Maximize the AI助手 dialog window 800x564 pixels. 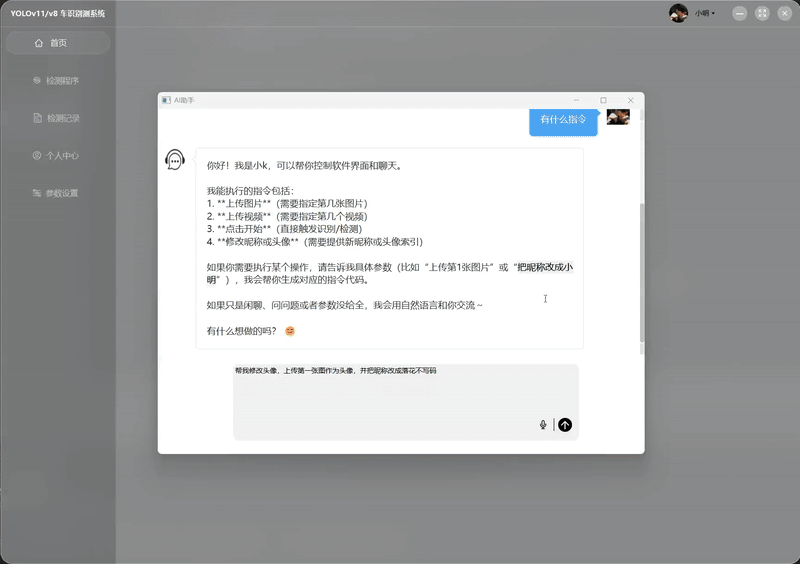click(x=604, y=100)
